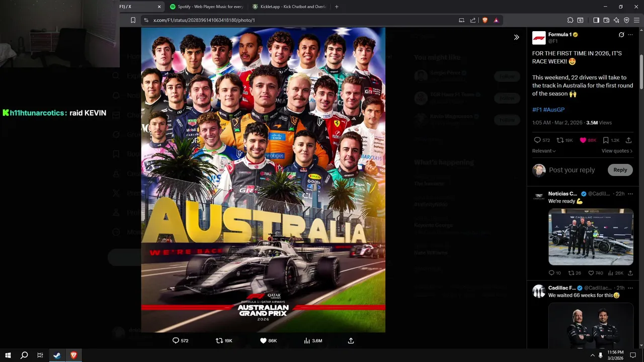644x362 pixels.
Task: Like the Noticias C... reply (740)
Action: click(x=591, y=273)
